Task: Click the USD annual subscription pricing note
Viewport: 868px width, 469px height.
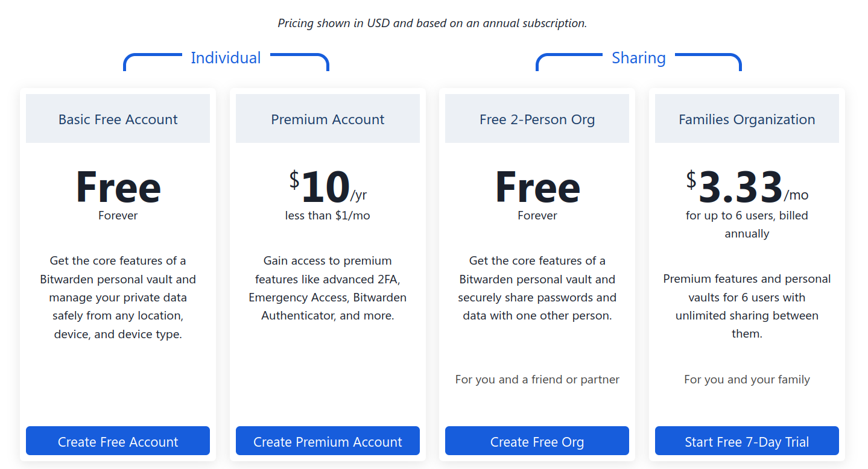Action: coord(432,24)
